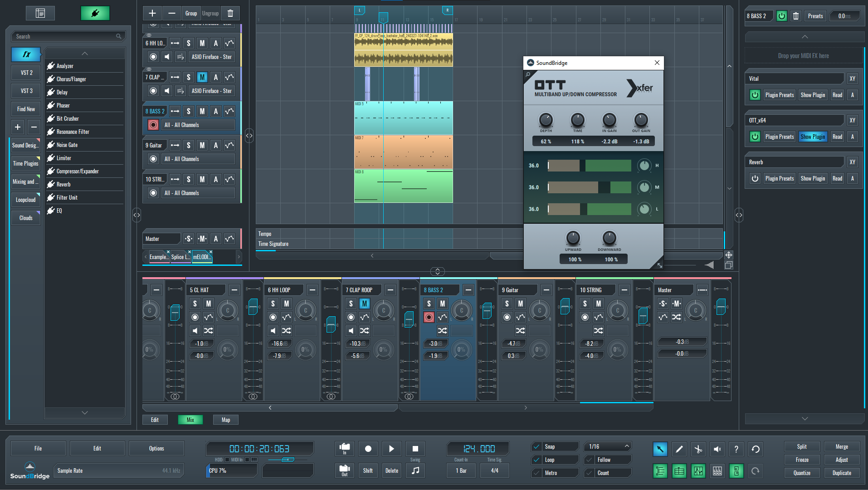The image size is (868, 490).
Task: Toggle power on the Vital plugin
Action: coord(755,95)
